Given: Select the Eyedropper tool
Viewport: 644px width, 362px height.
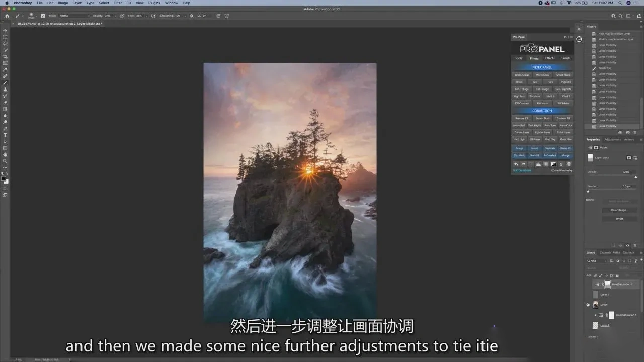Looking at the screenshot, I should [6, 70].
